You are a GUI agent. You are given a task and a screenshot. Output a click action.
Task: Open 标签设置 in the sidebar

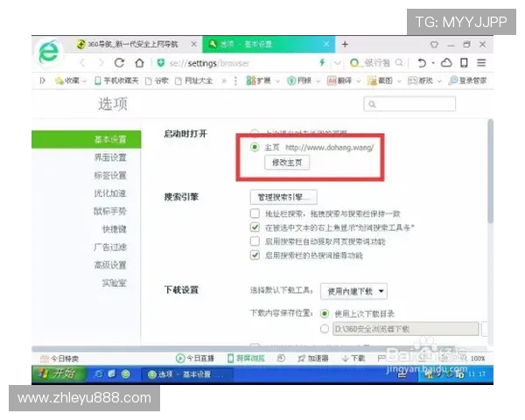[x=110, y=175]
